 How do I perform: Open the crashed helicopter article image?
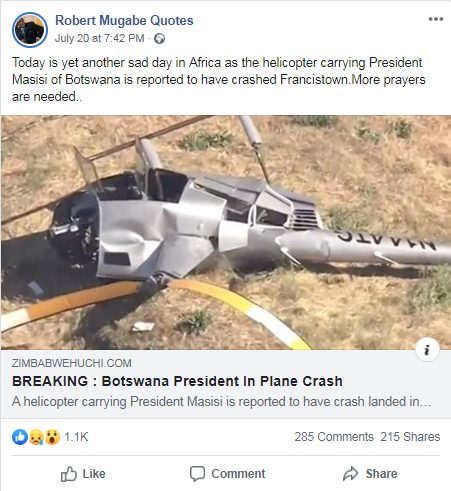pyautogui.click(x=226, y=232)
